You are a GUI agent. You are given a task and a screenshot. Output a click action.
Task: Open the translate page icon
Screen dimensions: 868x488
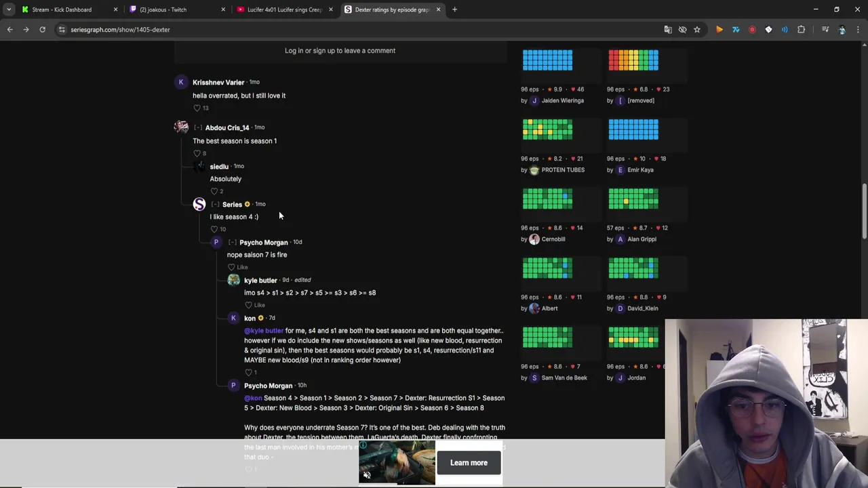668,30
